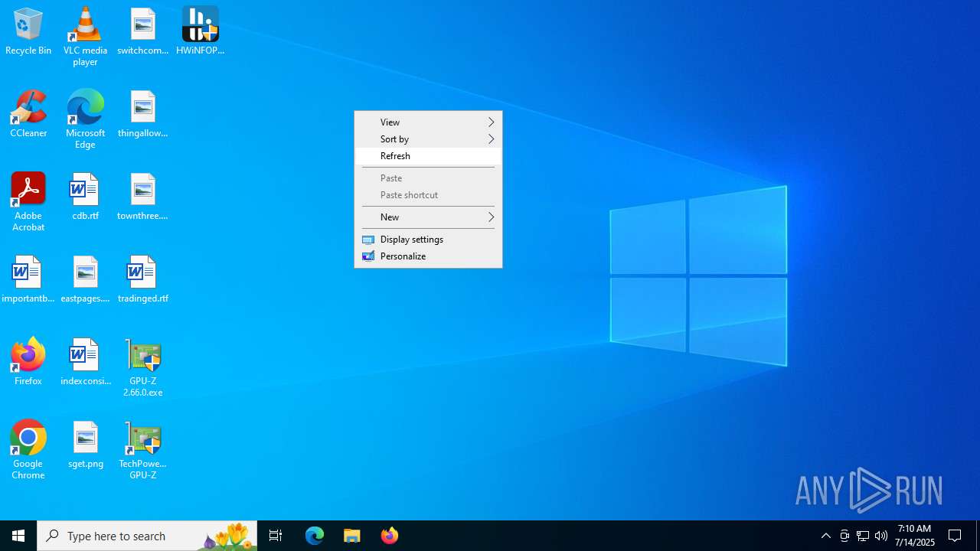This screenshot has width=980, height=551.
Task: Open the clock showing 7:10 AM
Action: tap(915, 536)
